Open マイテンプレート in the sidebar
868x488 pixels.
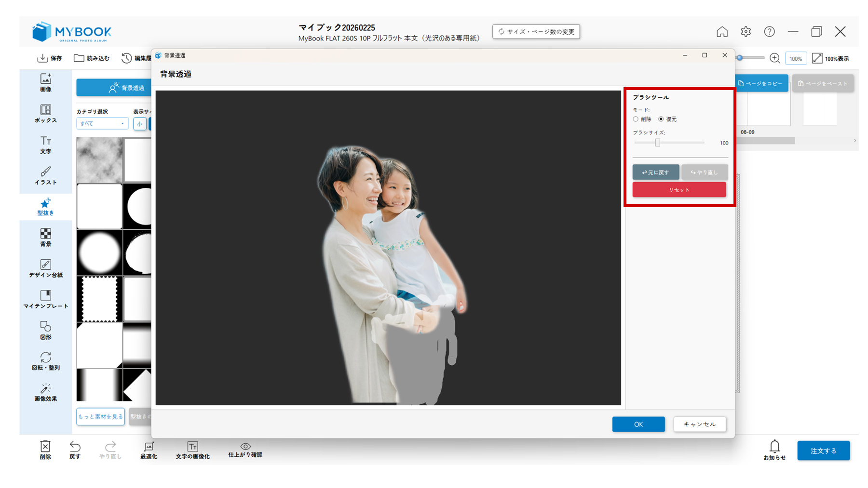[46, 299]
